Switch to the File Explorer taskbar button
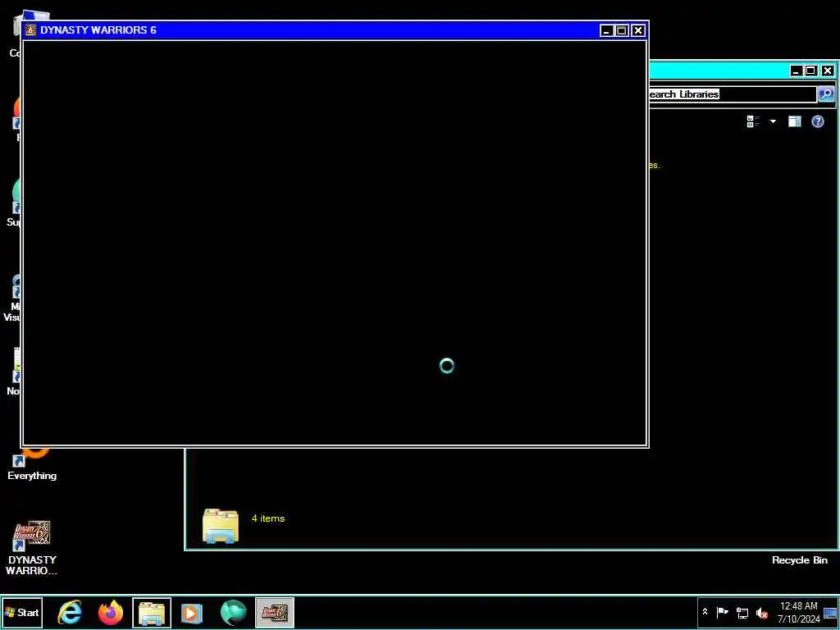840x630 pixels. click(152, 612)
